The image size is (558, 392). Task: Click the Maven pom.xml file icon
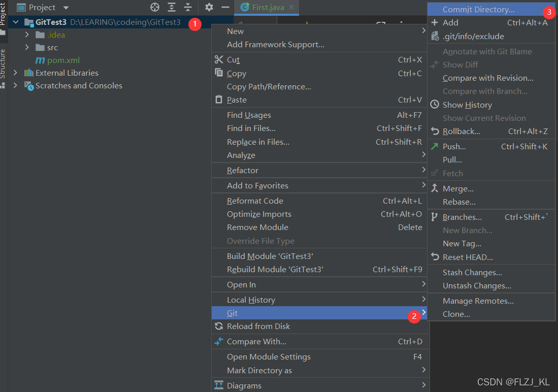[x=40, y=60]
